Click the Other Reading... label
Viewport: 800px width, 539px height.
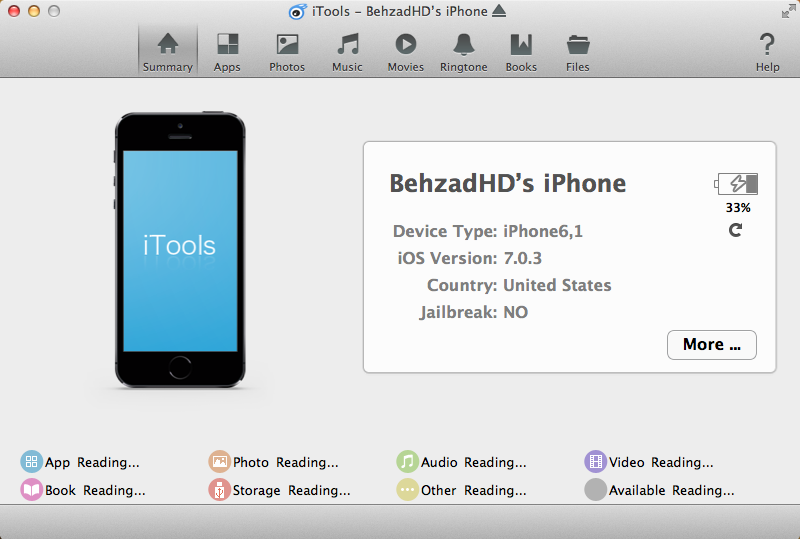(x=473, y=491)
